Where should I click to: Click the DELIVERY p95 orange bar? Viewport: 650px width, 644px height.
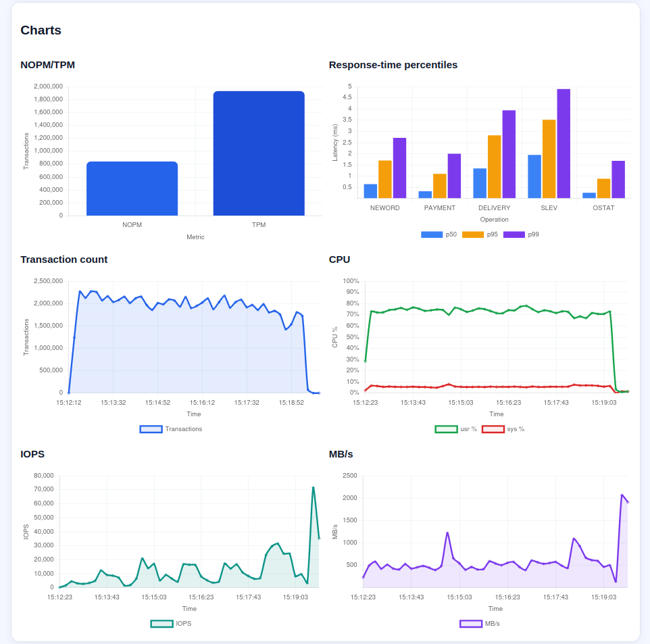point(494,167)
